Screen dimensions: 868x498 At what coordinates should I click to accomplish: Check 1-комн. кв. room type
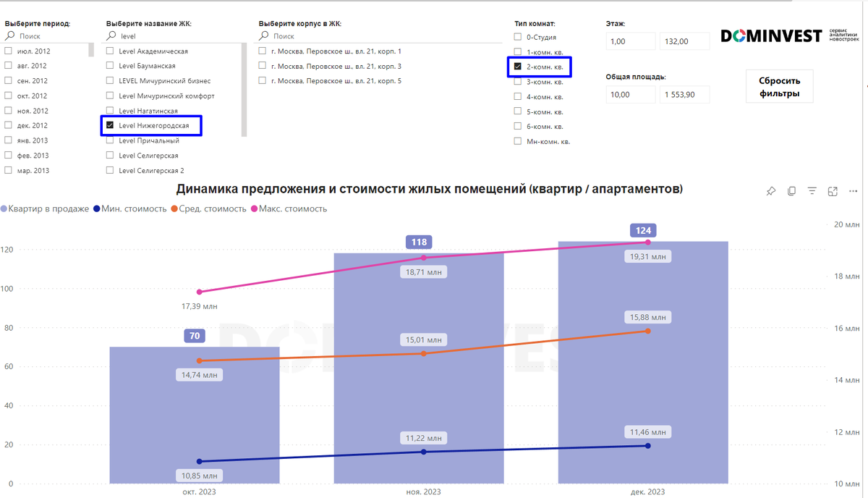pyautogui.click(x=517, y=51)
